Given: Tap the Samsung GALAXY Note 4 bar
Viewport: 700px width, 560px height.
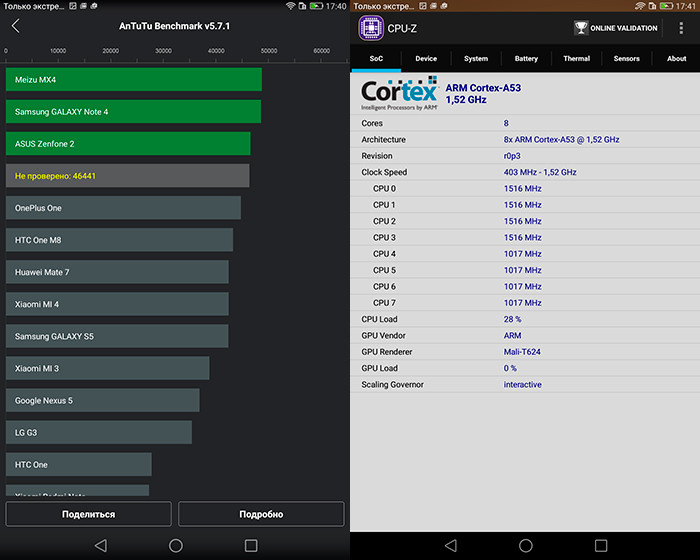Looking at the screenshot, I should (133, 111).
